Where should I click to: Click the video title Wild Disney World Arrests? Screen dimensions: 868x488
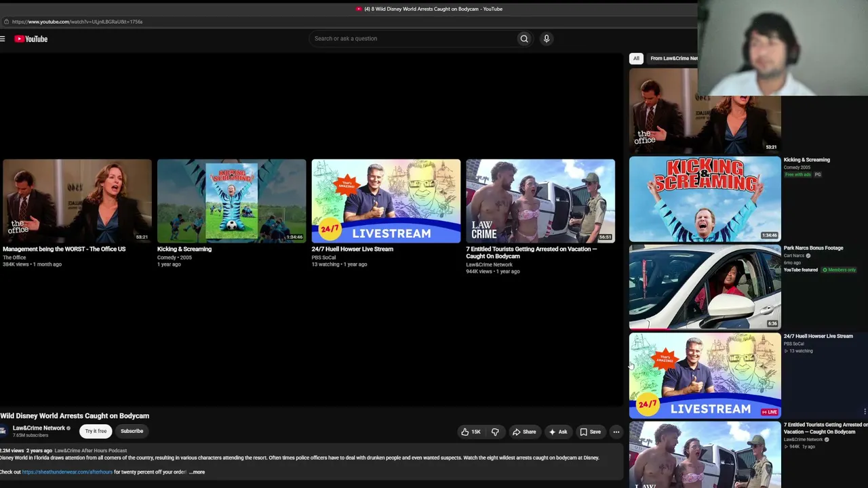(75, 416)
